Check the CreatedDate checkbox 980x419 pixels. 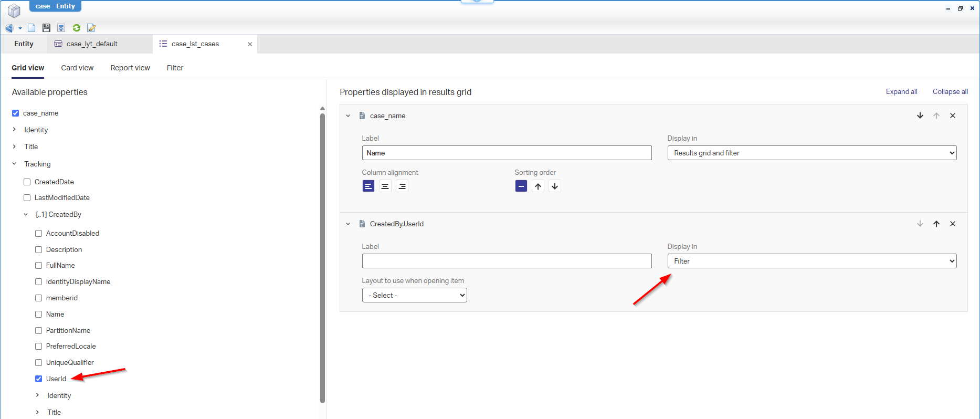27,182
